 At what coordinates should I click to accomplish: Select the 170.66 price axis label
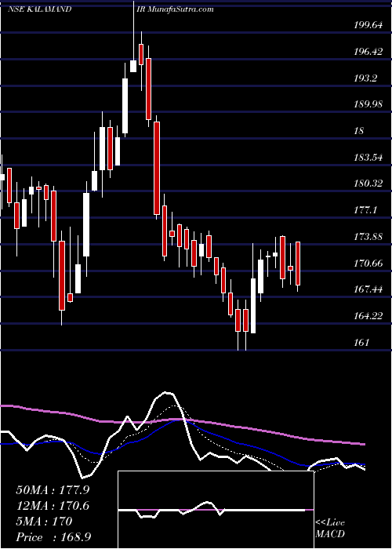368,263
